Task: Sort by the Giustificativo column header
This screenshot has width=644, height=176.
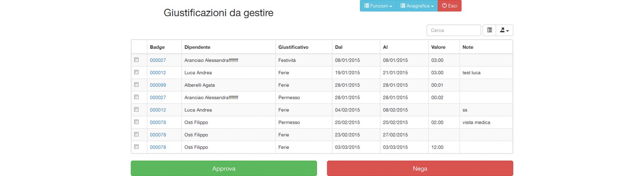Action: 293,47
